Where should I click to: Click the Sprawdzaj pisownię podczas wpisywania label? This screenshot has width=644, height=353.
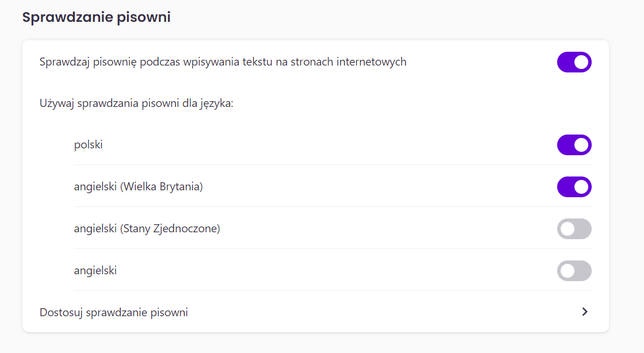coord(223,62)
